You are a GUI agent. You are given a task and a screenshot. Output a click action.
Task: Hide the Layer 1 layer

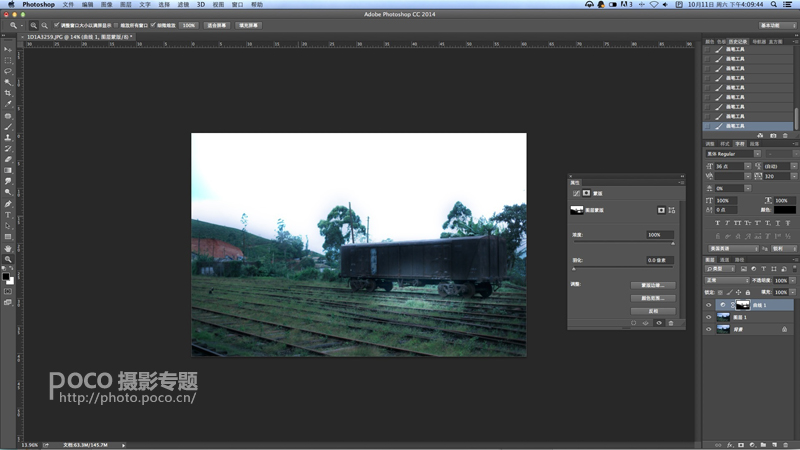[x=708, y=317]
